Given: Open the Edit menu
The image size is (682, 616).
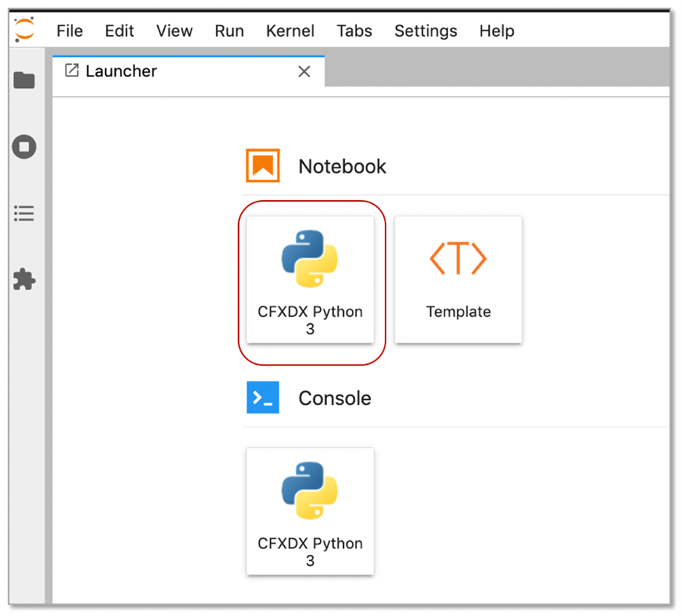Looking at the screenshot, I should [x=119, y=31].
